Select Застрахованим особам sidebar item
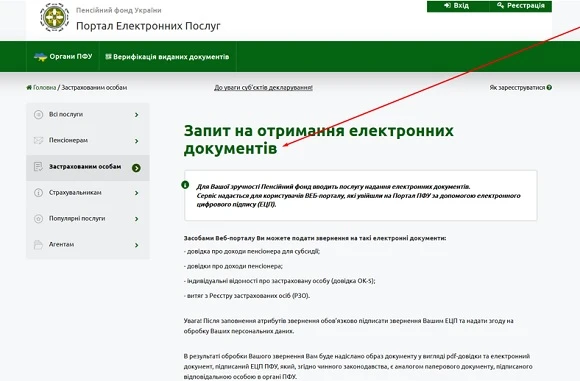Image resolution: width=580 pixels, height=381 pixels. click(88, 168)
